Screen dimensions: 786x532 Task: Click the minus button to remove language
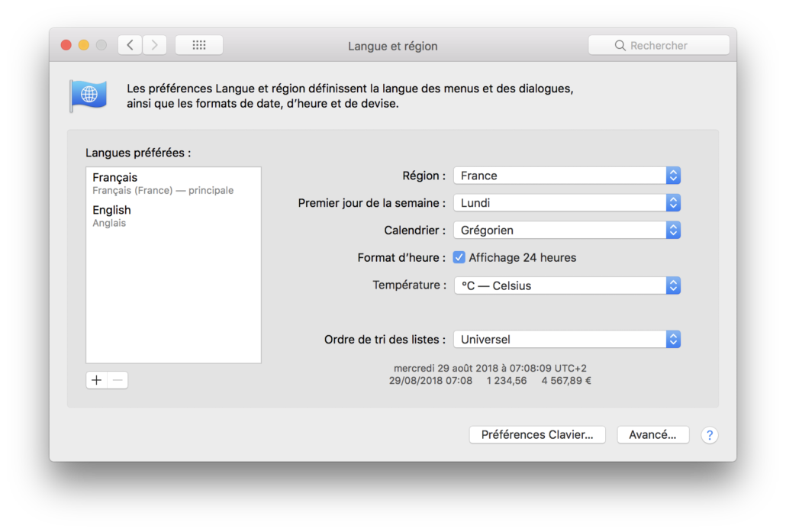click(x=118, y=380)
